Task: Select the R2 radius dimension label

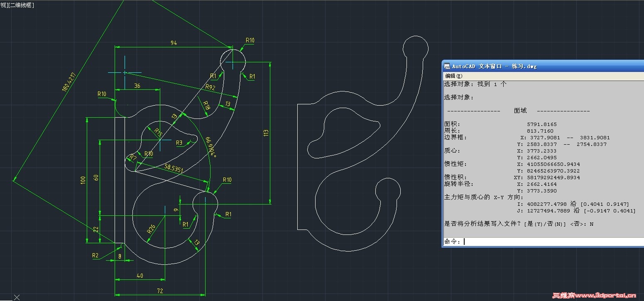Action: click(95, 255)
